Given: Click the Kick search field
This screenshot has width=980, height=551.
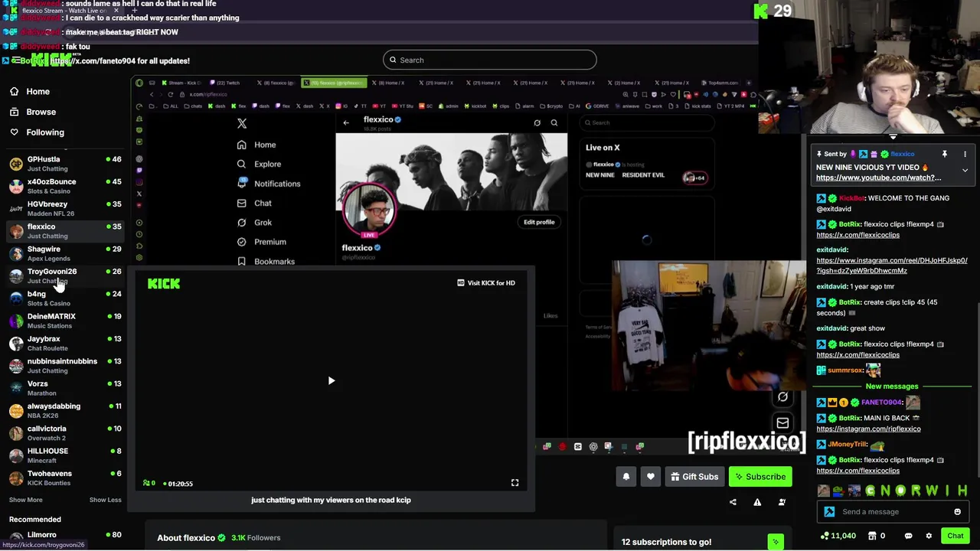Looking at the screenshot, I should (x=490, y=60).
